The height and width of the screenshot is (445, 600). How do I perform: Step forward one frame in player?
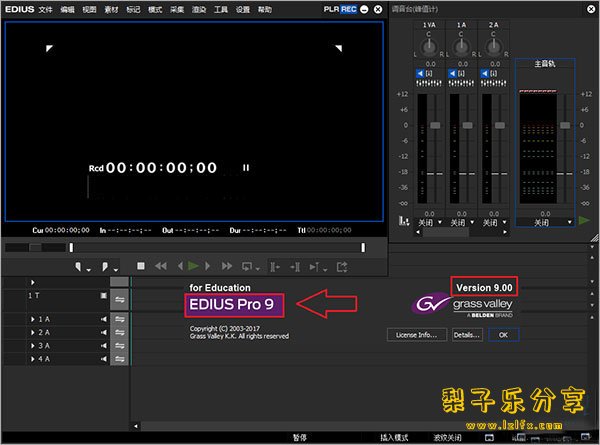(x=207, y=266)
